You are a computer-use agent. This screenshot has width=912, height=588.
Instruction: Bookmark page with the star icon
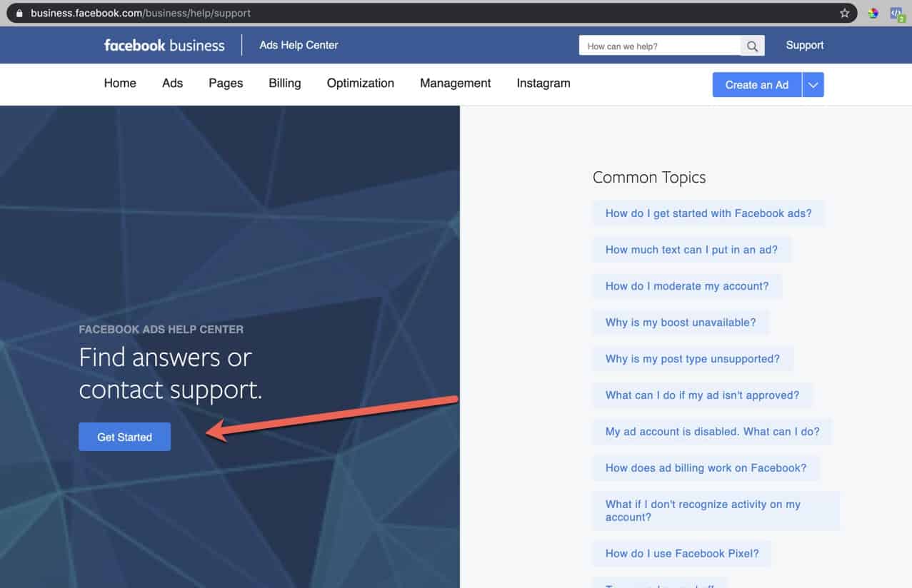click(845, 13)
